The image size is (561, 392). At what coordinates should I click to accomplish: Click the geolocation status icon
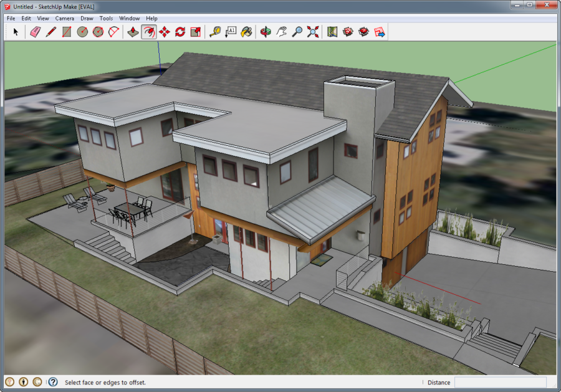(9, 382)
